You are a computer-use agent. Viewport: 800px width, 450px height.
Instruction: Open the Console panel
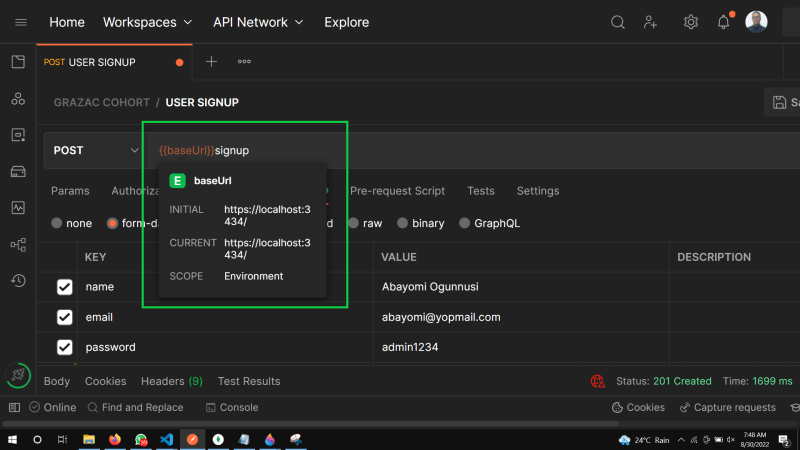tap(232, 408)
